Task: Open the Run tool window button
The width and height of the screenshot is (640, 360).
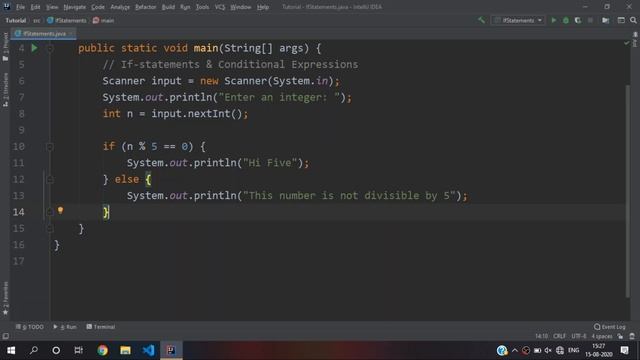Action: point(65,327)
